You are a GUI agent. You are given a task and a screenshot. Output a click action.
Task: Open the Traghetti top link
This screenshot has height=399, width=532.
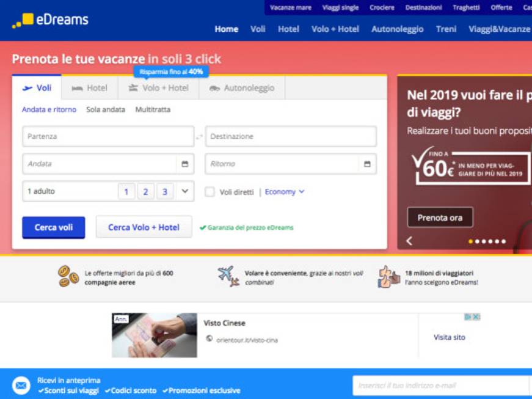pyautogui.click(x=466, y=7)
